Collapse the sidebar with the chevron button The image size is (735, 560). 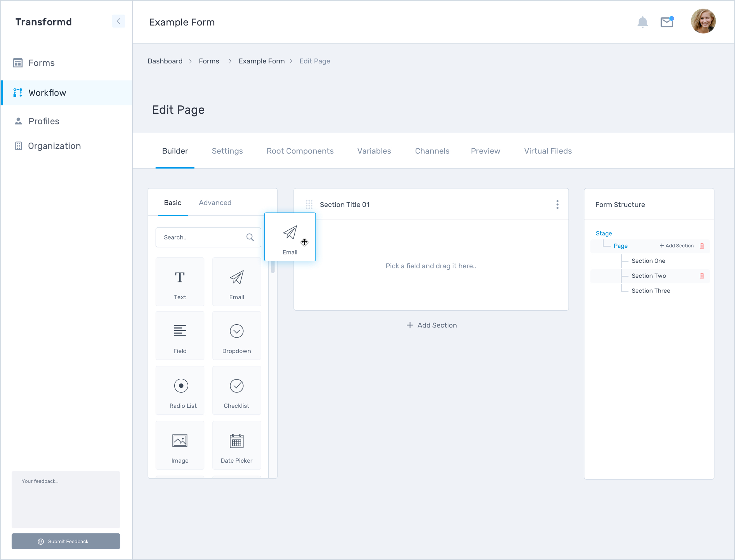[x=118, y=21]
